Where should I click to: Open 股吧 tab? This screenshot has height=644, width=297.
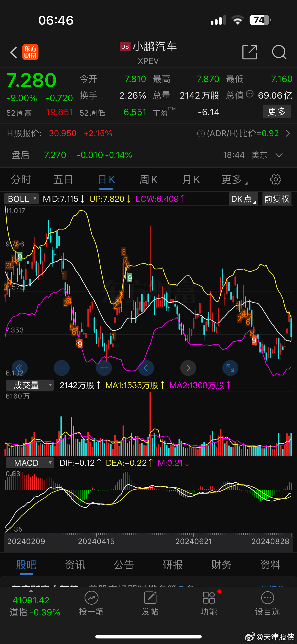pyautogui.click(x=26, y=565)
